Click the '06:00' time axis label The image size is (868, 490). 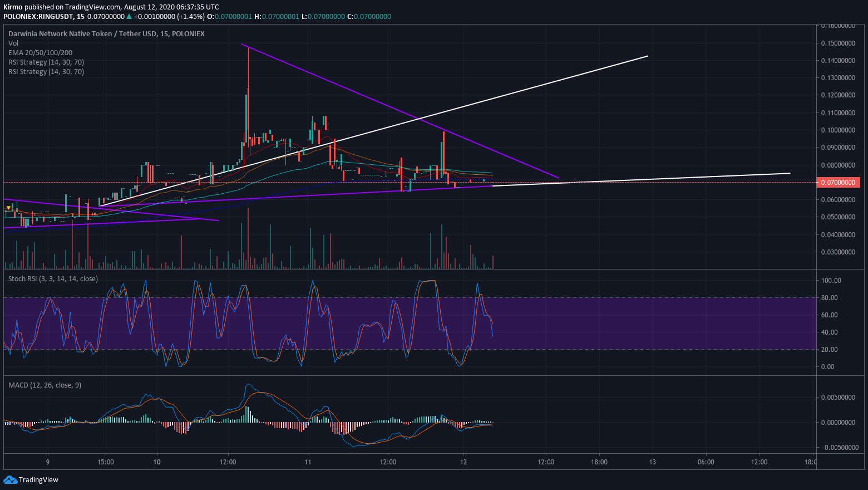(706, 462)
